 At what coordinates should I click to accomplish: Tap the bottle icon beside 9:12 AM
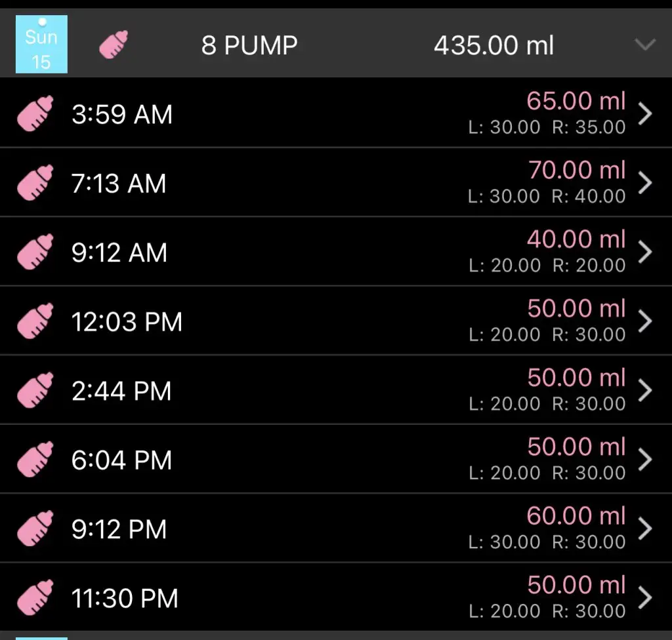35,252
